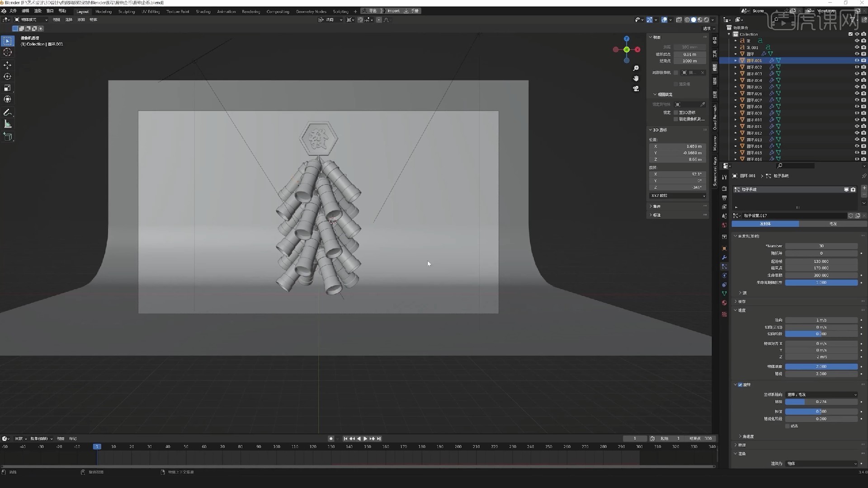Jump to the timeline end frame
The width and height of the screenshot is (868, 488).
pos(379,439)
